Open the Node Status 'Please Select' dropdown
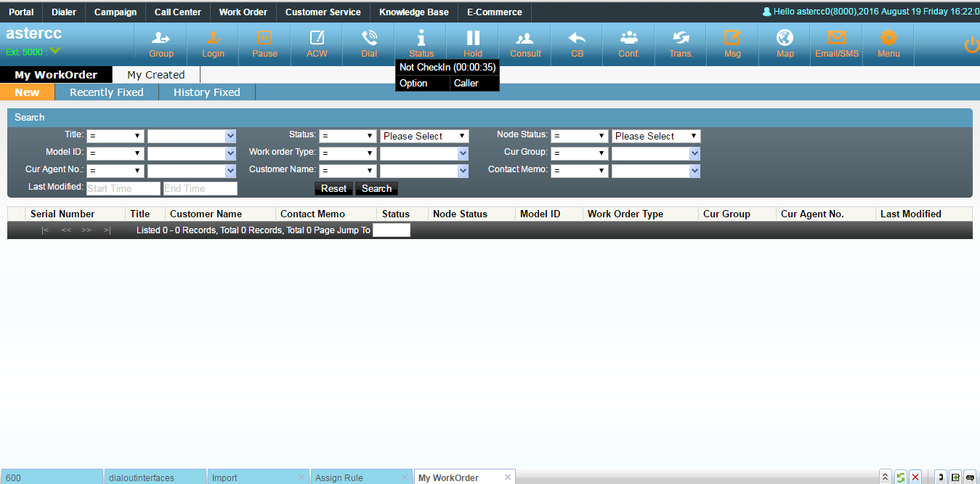The image size is (980, 484). [x=656, y=136]
